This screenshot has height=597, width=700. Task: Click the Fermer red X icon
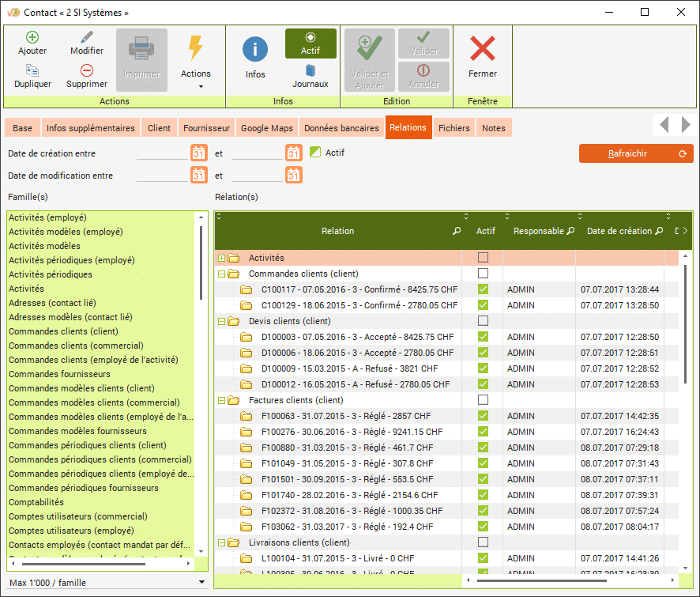pyautogui.click(x=482, y=49)
